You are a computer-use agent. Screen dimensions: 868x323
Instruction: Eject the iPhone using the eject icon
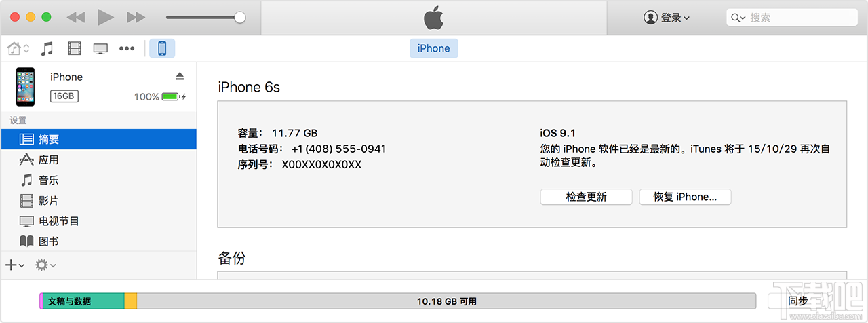click(180, 75)
